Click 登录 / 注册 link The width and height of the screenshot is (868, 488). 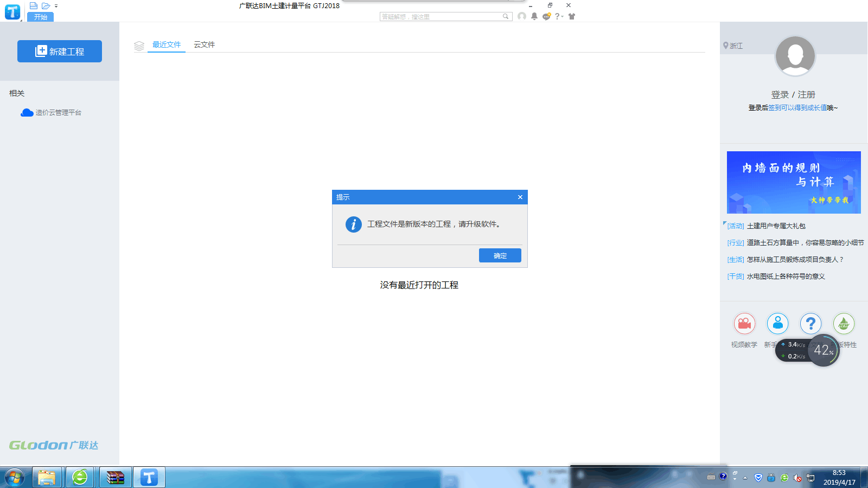tap(793, 94)
